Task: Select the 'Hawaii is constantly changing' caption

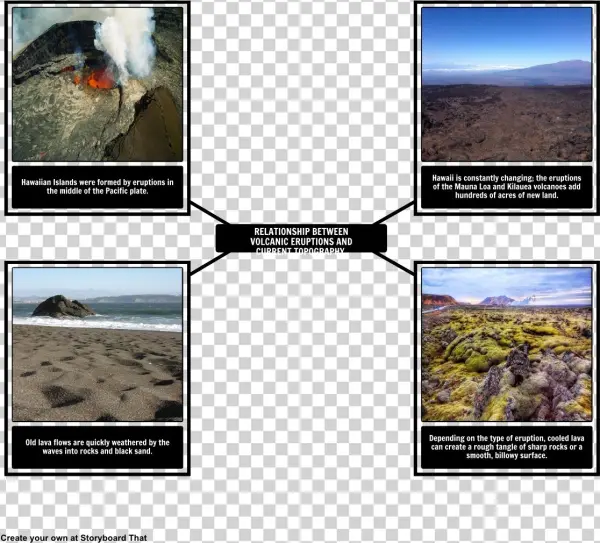Action: tap(506, 187)
